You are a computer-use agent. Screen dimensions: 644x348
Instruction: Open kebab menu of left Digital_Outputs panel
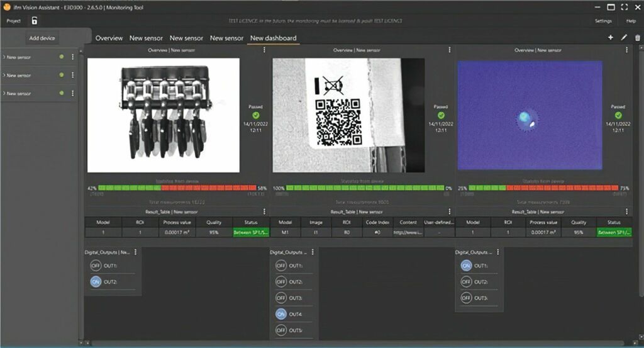[x=136, y=252]
